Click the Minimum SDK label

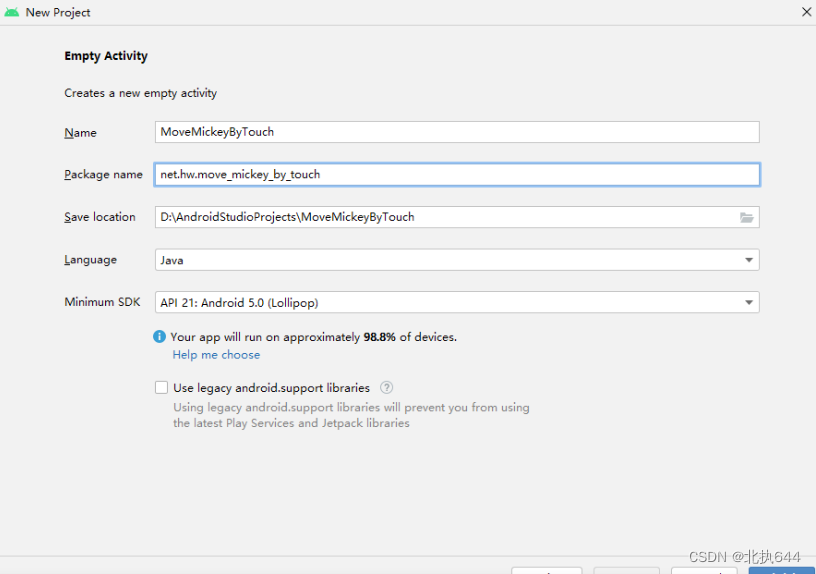(x=102, y=302)
